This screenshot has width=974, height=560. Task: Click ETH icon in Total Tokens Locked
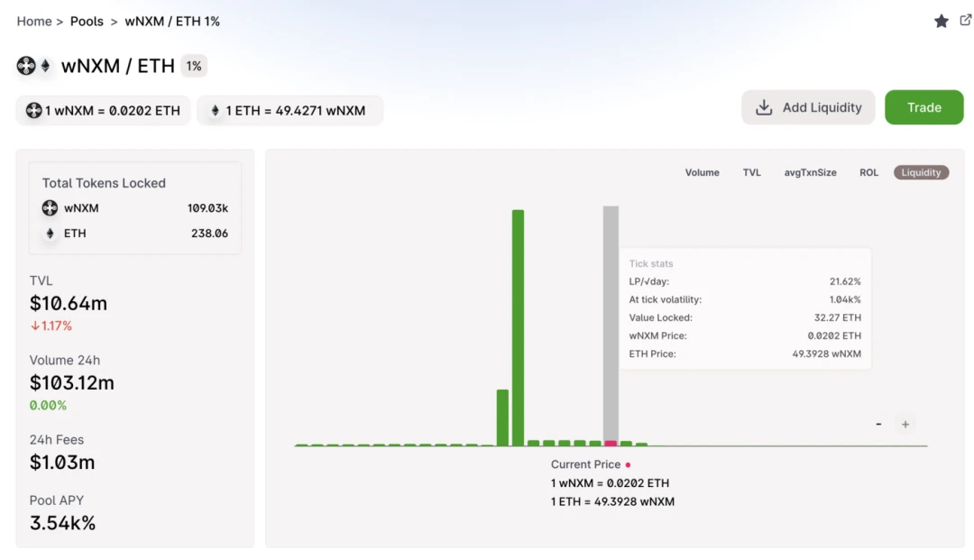click(x=50, y=234)
